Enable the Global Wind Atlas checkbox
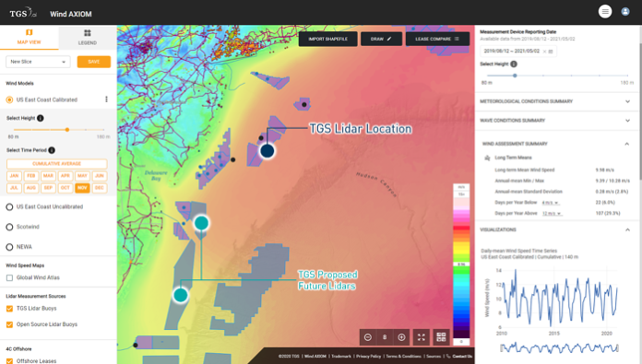The width and height of the screenshot is (642, 364). point(9,277)
